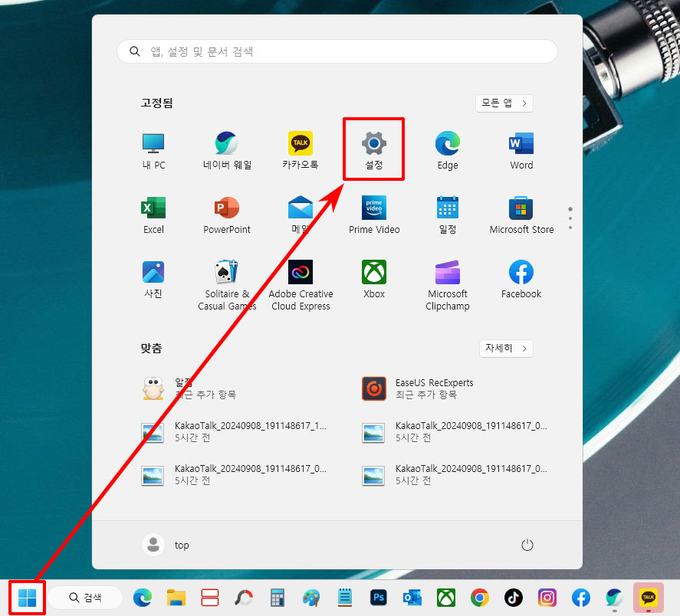Click the Start menu search field

click(x=337, y=51)
